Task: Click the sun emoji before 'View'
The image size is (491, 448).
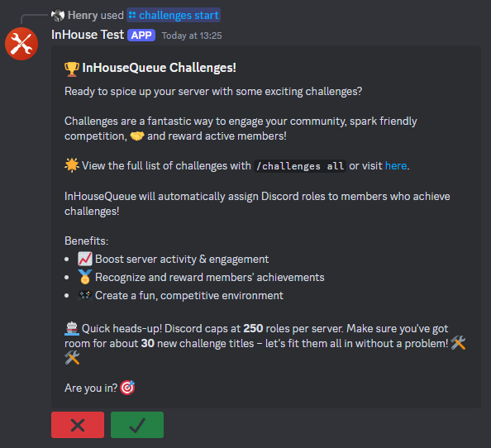Action: 72,165
